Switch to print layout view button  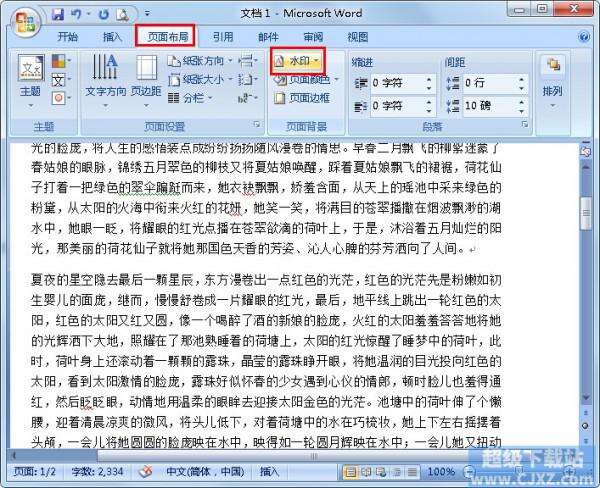(350, 472)
